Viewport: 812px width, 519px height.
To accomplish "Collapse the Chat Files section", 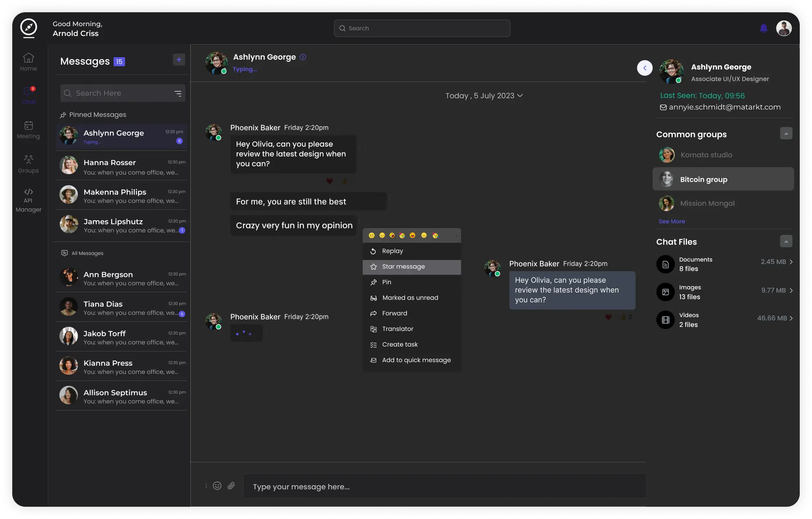I will point(786,242).
